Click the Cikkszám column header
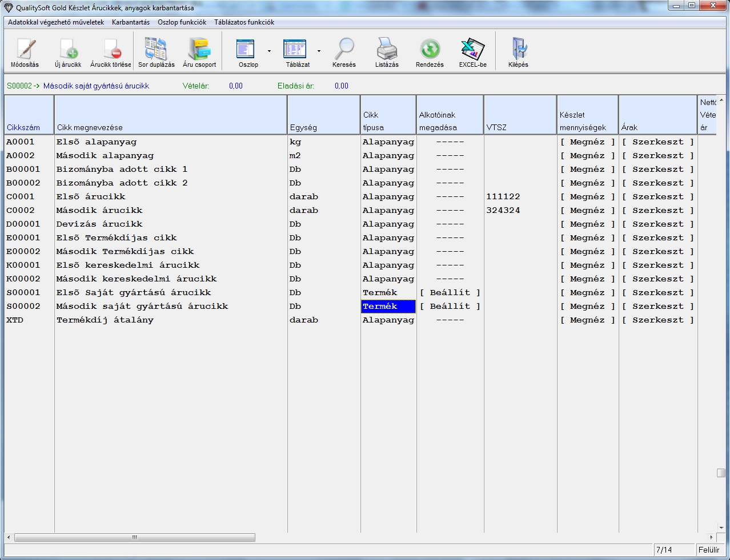The height and width of the screenshot is (560, 730). pyautogui.click(x=23, y=127)
